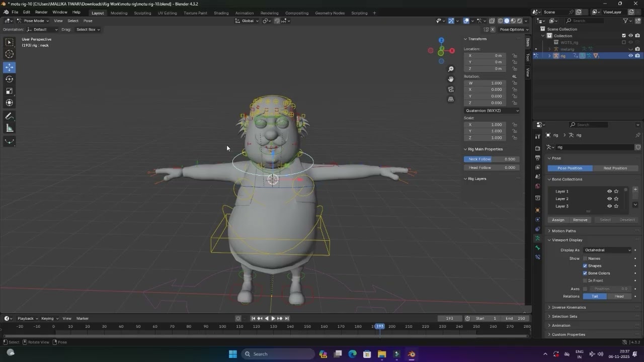Select the Select Box tool
This screenshot has height=362, width=644.
click(x=10, y=42)
